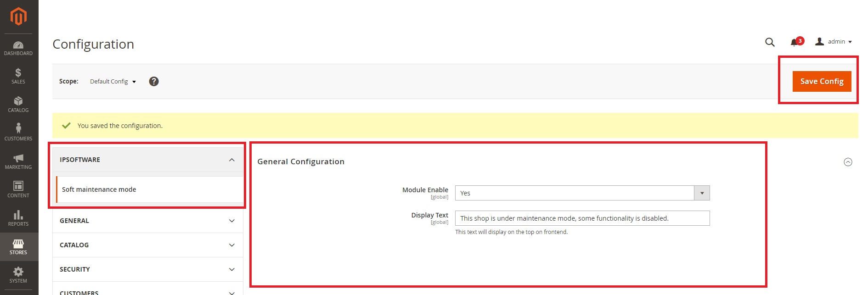Click the Module Enable label
Viewport: 868px width, 295px height.
pyautogui.click(x=425, y=190)
